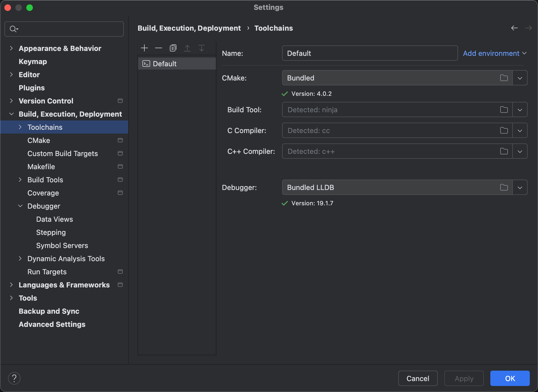Click folder icon in Build Tool field
The height and width of the screenshot is (392, 538).
(x=504, y=110)
